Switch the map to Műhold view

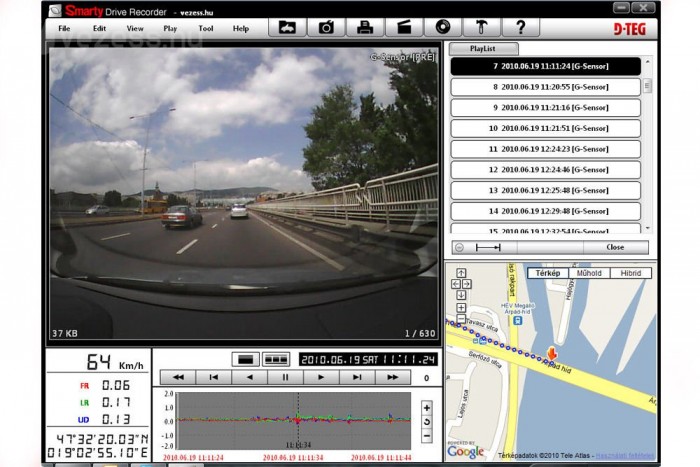click(591, 272)
